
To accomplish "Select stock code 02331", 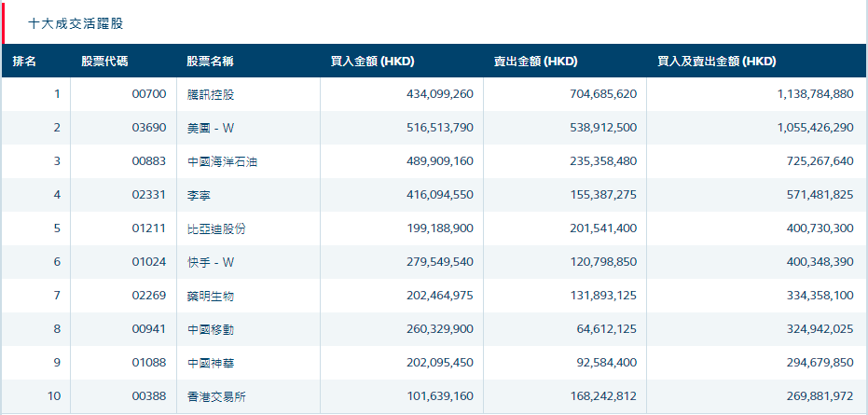I will click(149, 195).
